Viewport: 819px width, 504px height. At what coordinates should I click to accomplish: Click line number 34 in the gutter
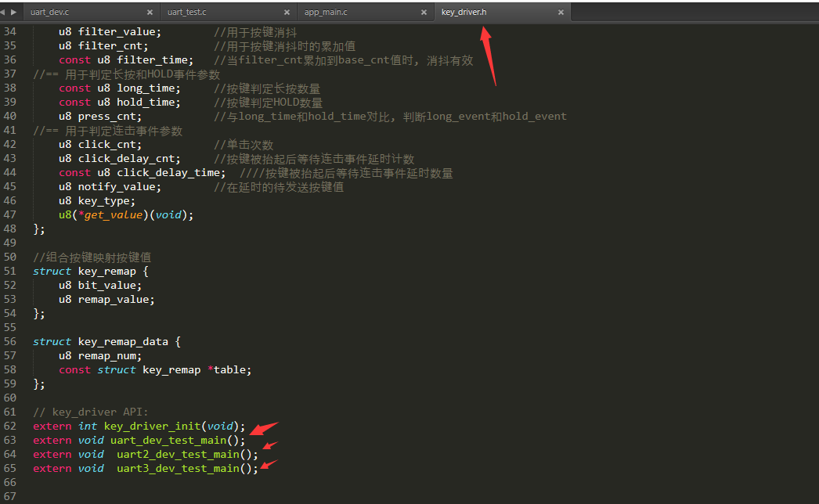click(10, 31)
